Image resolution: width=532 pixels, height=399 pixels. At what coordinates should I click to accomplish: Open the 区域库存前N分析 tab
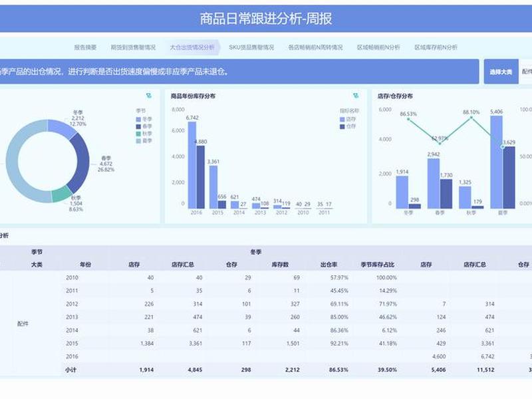pyautogui.click(x=436, y=47)
